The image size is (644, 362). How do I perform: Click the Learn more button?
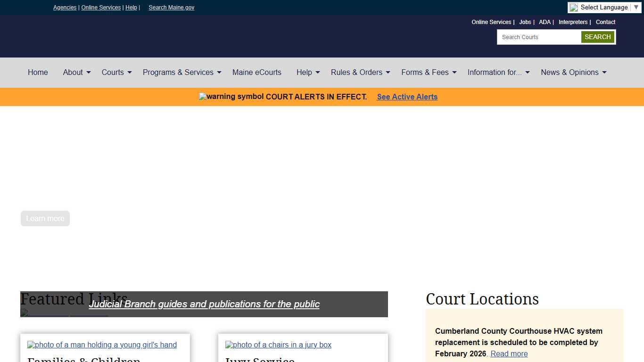pyautogui.click(x=45, y=218)
